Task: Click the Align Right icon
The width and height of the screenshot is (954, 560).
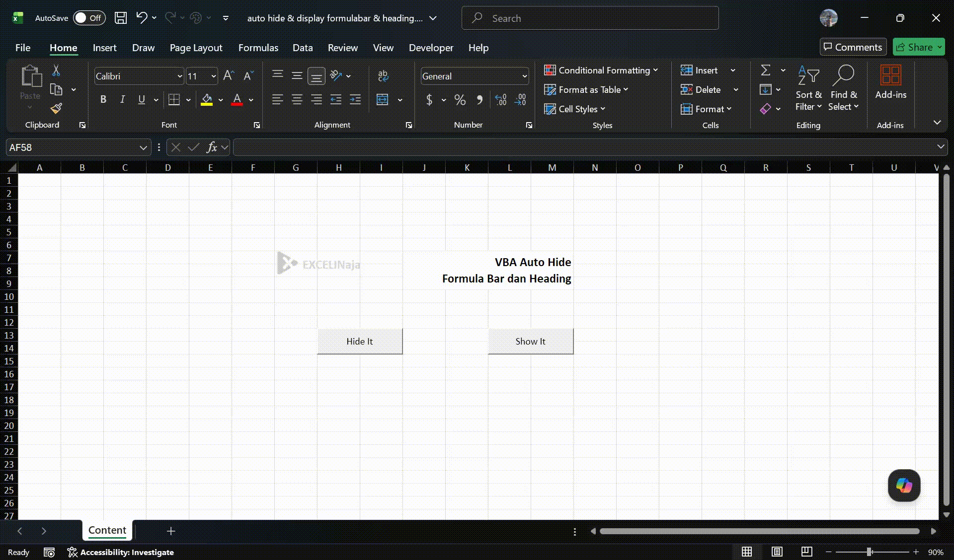Action: point(317,100)
